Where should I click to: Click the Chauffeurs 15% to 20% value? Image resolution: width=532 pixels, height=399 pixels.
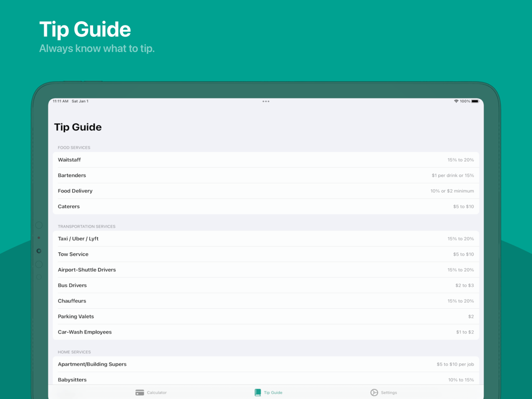pos(460,301)
